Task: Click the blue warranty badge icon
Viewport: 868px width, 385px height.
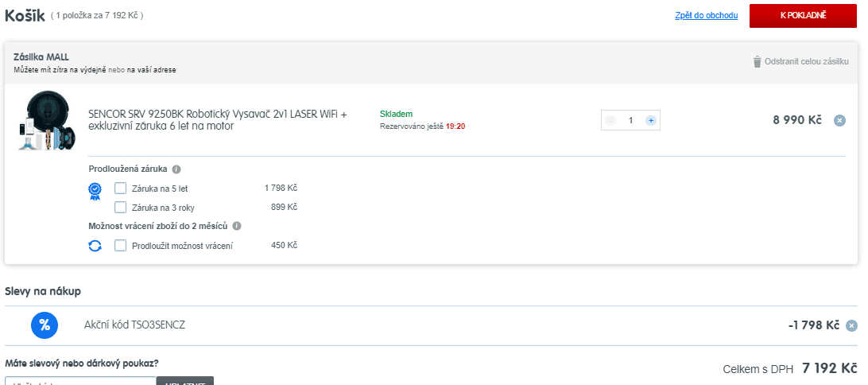Action: point(95,191)
